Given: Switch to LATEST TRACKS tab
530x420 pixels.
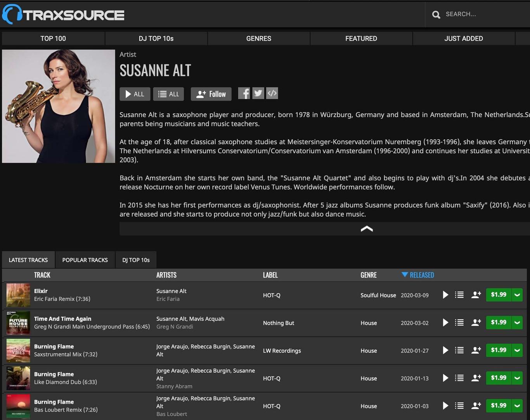Looking at the screenshot, I should coord(28,260).
